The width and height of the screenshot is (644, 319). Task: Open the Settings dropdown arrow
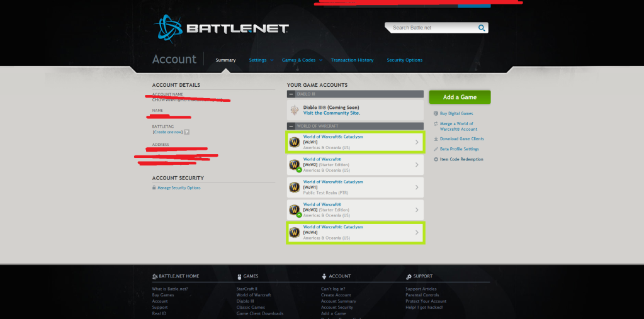pos(271,60)
